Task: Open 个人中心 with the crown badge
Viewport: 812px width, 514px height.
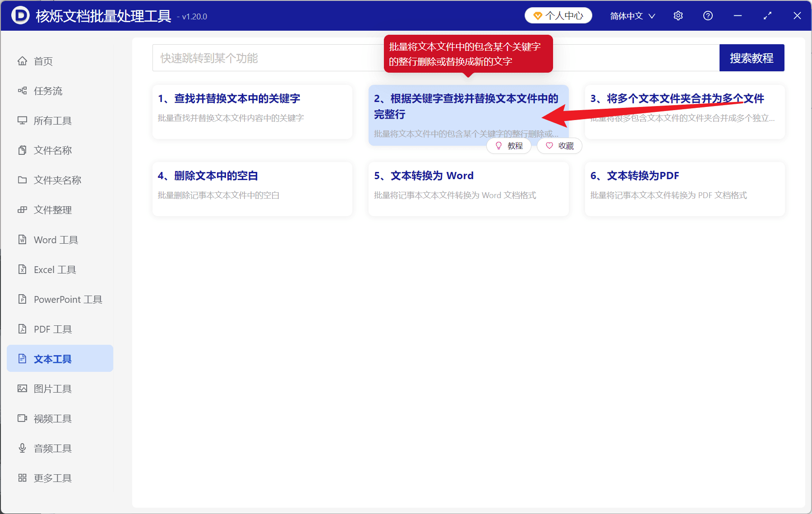Action: 558,15
